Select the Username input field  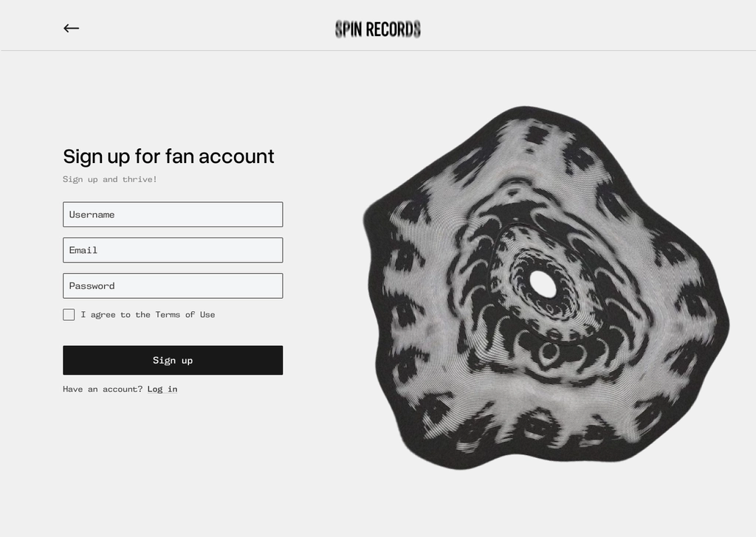coord(173,214)
